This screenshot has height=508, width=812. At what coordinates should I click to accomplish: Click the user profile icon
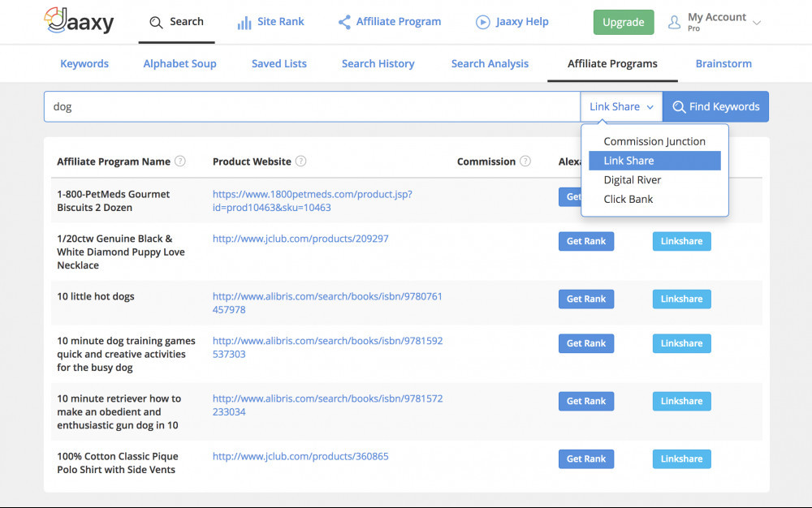click(x=674, y=22)
